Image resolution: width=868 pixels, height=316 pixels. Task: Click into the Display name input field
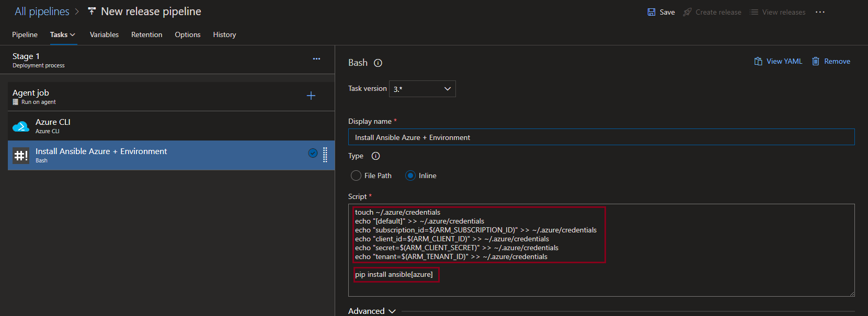pyautogui.click(x=601, y=137)
